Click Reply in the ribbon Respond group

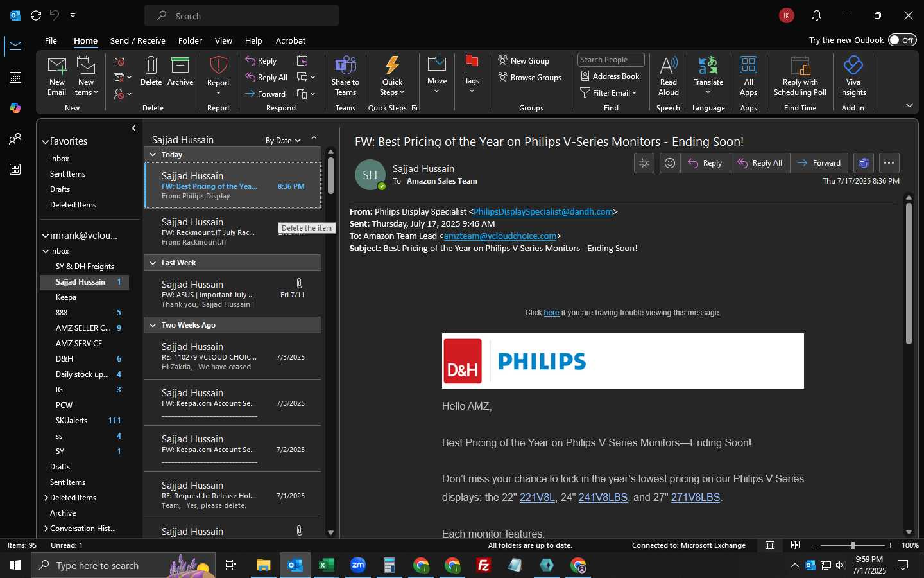261,61
